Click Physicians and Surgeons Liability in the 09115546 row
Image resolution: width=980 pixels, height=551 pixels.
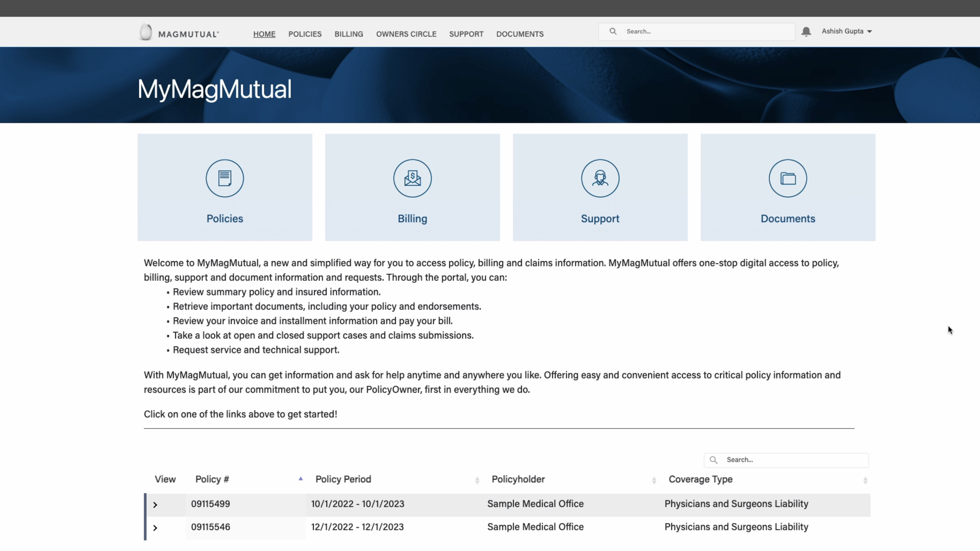pyautogui.click(x=736, y=527)
